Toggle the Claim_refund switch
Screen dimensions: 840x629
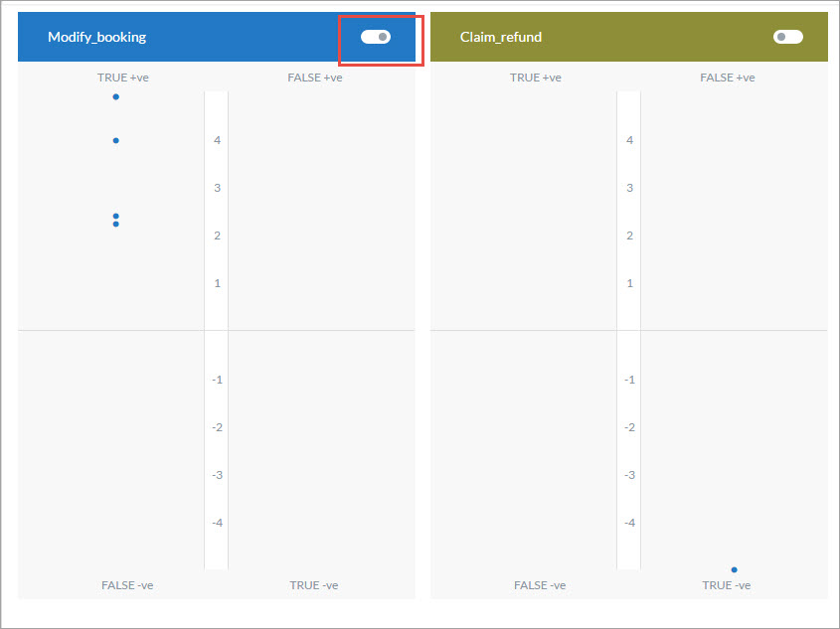(787, 37)
